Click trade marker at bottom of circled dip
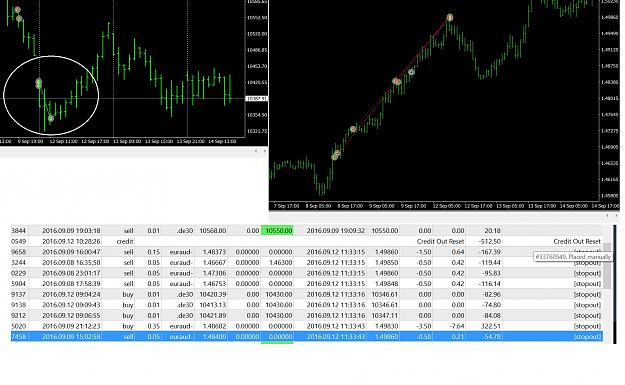Image resolution: width=625 pixels, height=385 pixels. [x=51, y=118]
